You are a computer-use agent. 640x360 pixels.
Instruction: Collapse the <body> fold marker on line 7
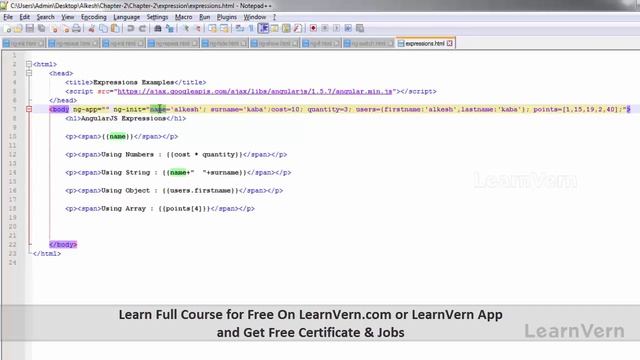[29, 109]
